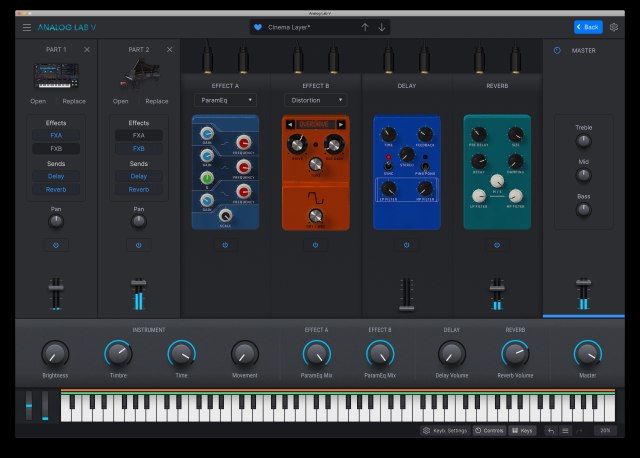This screenshot has height=458, width=640.
Task: Toggle Reverb send for Part 2
Action: tap(139, 189)
